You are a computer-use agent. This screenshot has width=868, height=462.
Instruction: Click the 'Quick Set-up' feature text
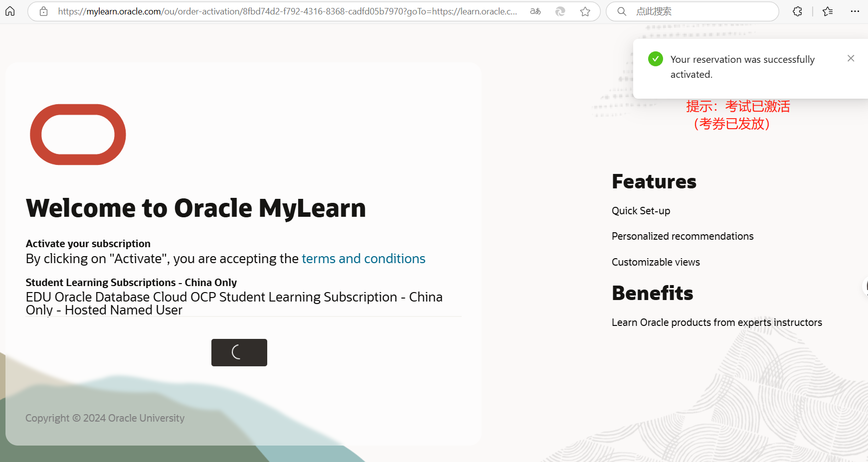(641, 211)
